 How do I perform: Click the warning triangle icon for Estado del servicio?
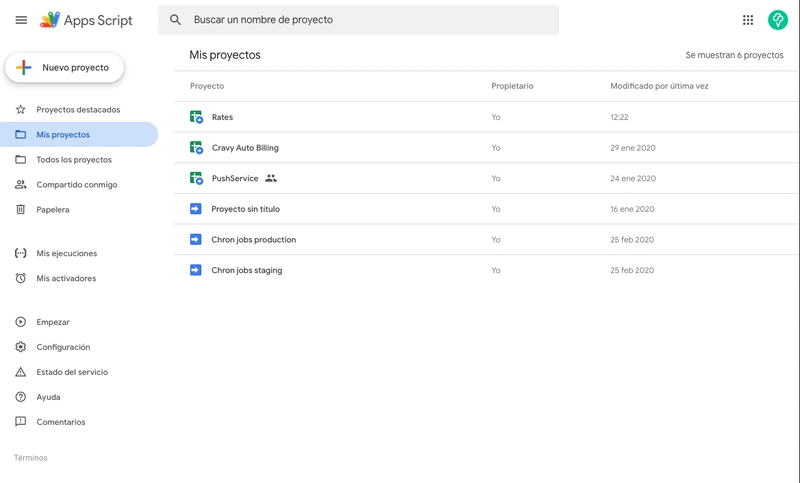point(20,372)
